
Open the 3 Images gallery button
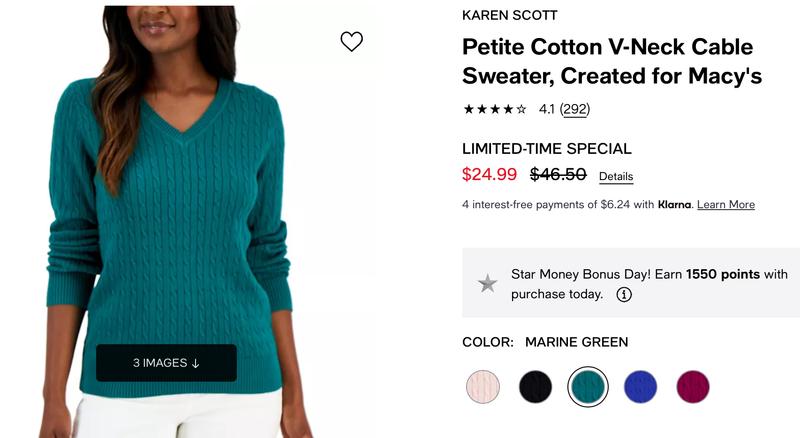(166, 363)
